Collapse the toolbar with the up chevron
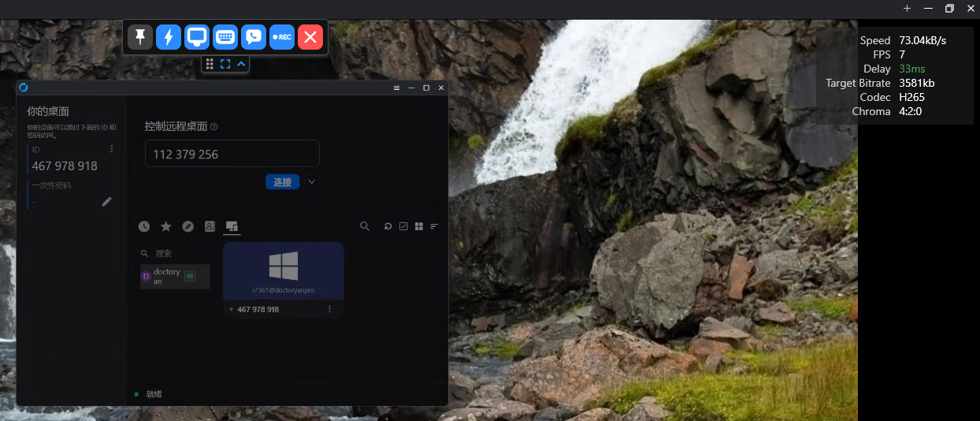980x421 pixels. click(x=241, y=64)
